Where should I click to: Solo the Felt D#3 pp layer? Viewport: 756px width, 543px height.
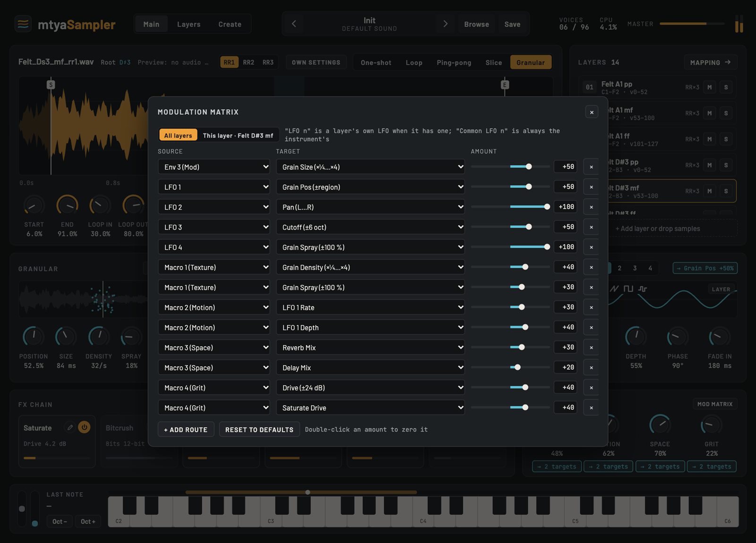[726, 165]
